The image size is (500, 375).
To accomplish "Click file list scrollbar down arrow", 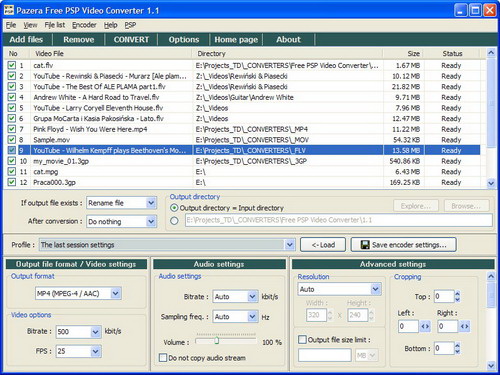I will pos(491,183).
